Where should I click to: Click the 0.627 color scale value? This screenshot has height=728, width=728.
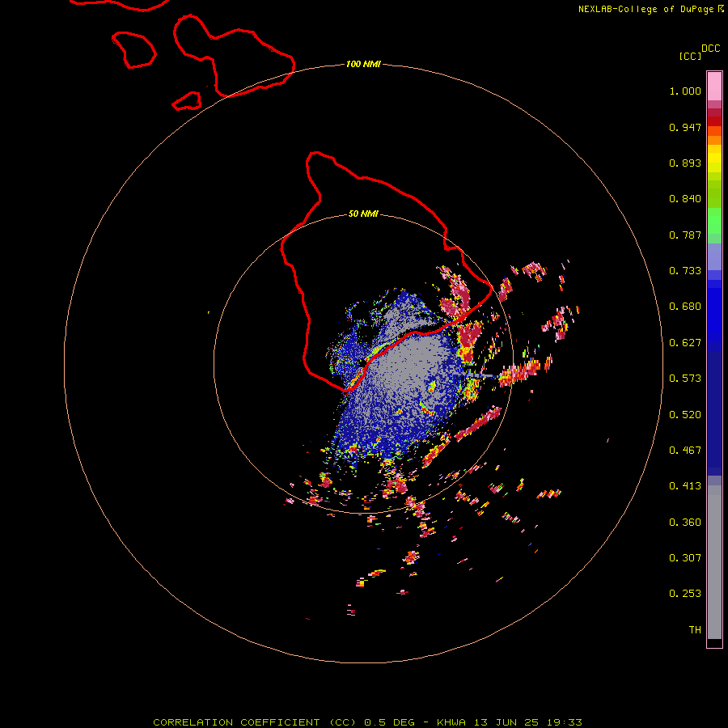point(685,343)
